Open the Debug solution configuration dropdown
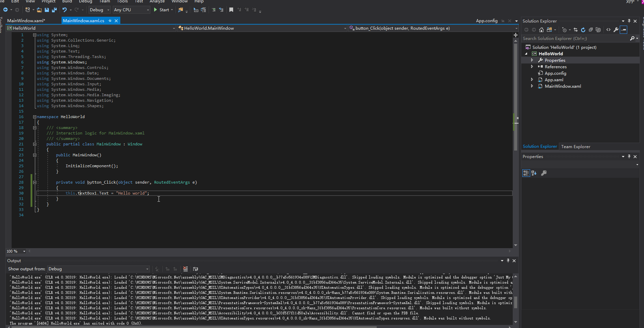This screenshot has height=328, width=644. (99, 10)
